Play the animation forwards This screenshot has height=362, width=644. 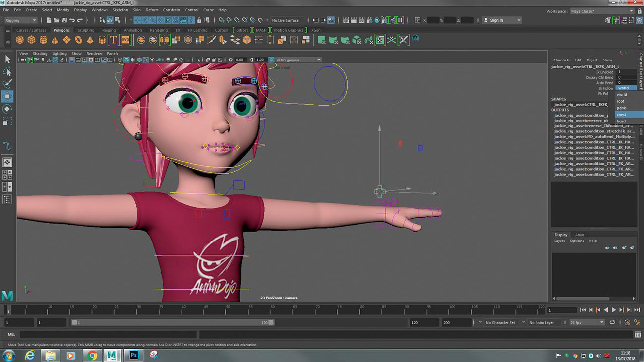tap(614, 310)
